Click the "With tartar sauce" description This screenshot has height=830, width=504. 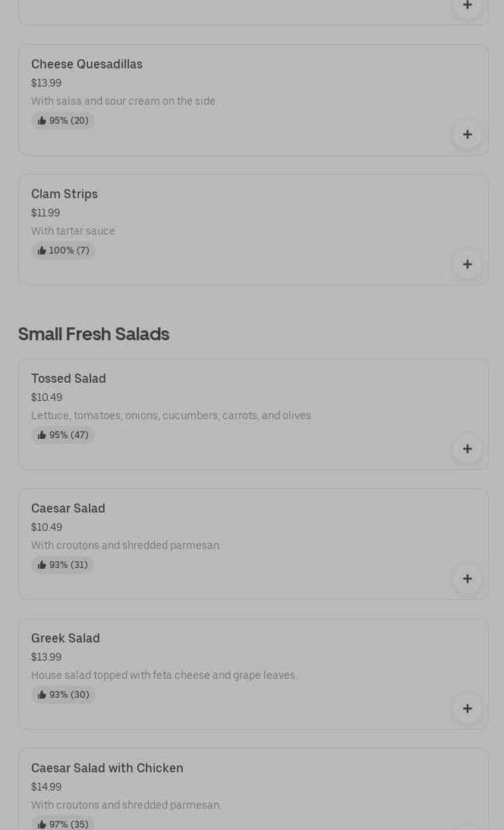73,231
